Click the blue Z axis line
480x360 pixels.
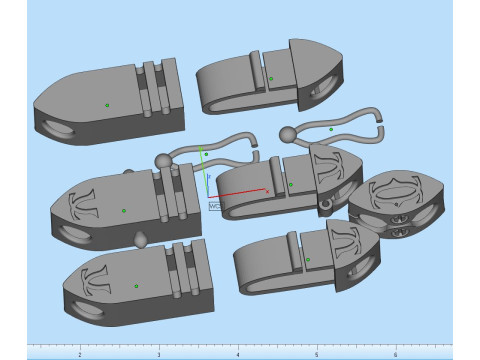[x=207, y=186]
